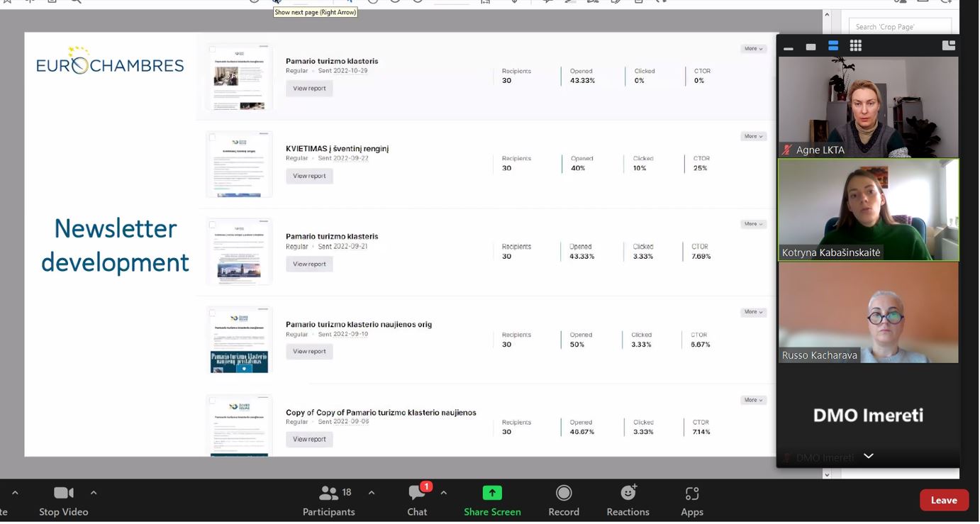Click CTOR value 7.69%

click(701, 256)
